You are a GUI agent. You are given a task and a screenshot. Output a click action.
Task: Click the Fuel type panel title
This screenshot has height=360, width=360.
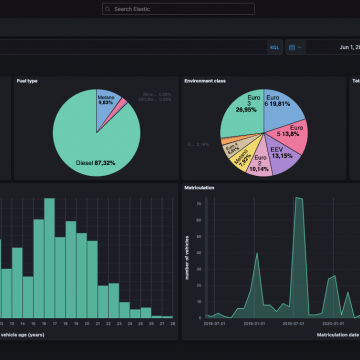click(x=27, y=81)
